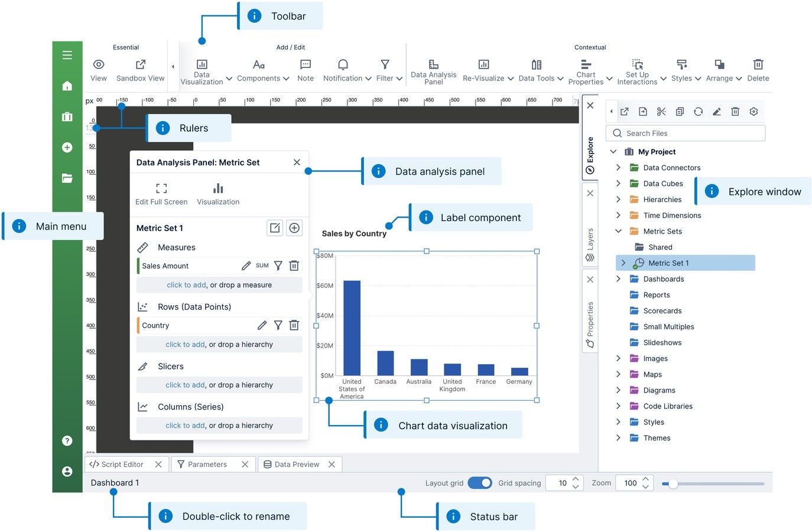This screenshot has height=532, width=812.
Task: Open in new window icon in Explore
Action: pos(625,111)
